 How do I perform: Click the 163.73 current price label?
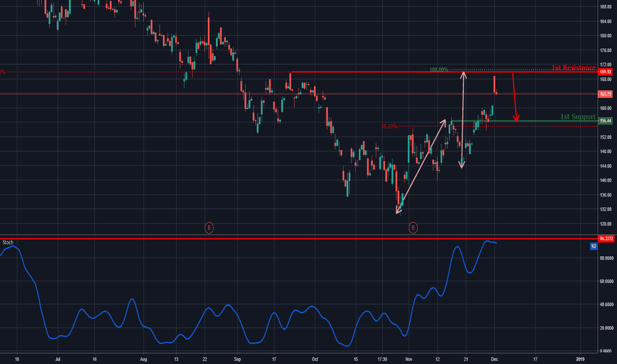coord(605,94)
